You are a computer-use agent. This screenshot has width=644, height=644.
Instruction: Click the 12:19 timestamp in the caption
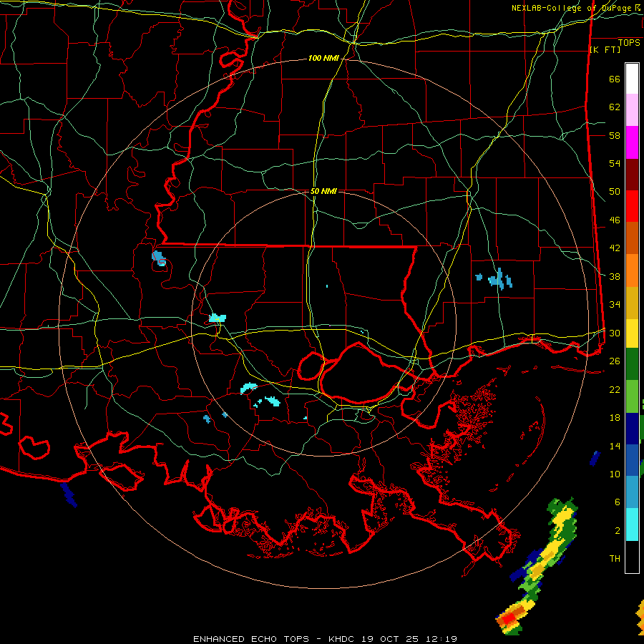[441, 639]
